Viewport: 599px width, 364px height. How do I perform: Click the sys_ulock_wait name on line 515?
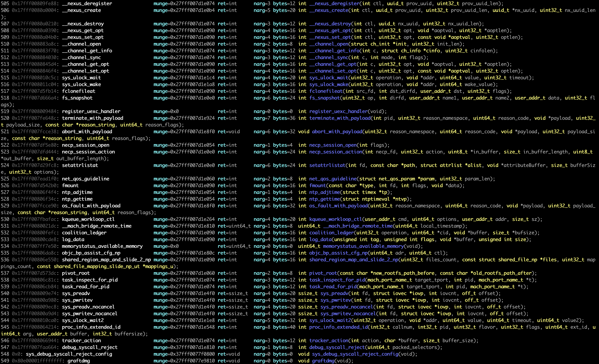(x=81, y=78)
